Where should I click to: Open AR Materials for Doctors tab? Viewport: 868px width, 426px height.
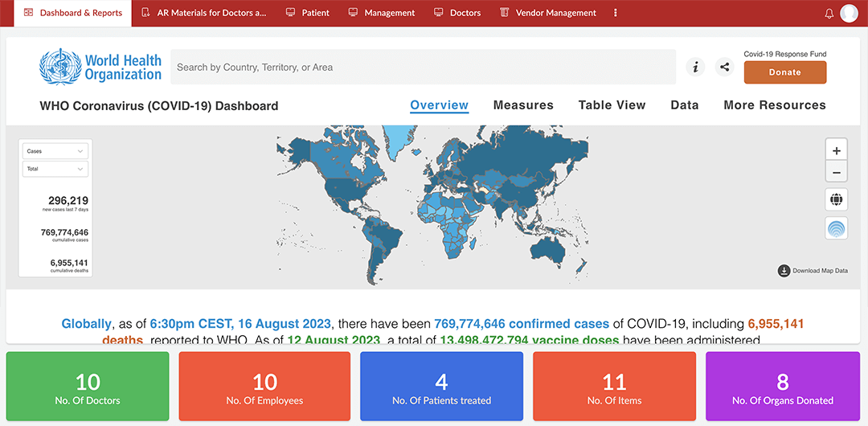(x=203, y=13)
